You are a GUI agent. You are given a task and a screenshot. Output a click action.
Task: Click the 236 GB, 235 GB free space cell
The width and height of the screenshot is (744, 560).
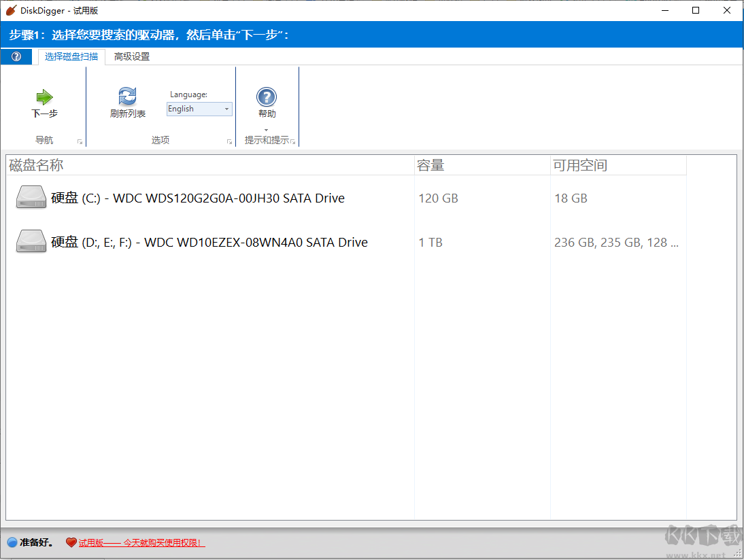(616, 243)
